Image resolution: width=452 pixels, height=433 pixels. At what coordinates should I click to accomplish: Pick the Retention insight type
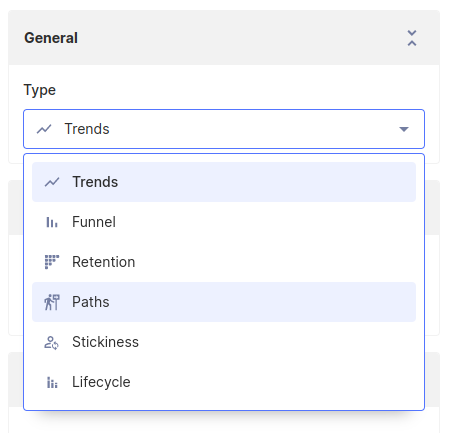(x=224, y=262)
